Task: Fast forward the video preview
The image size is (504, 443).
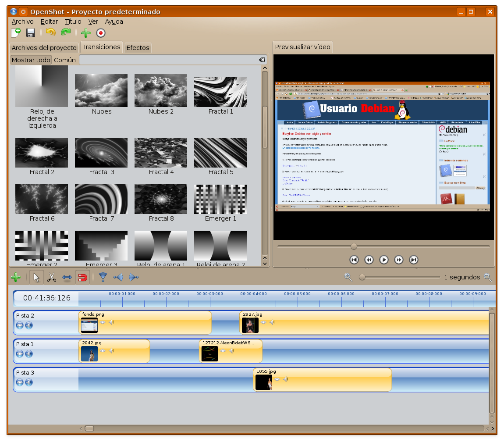Action: 398,260
